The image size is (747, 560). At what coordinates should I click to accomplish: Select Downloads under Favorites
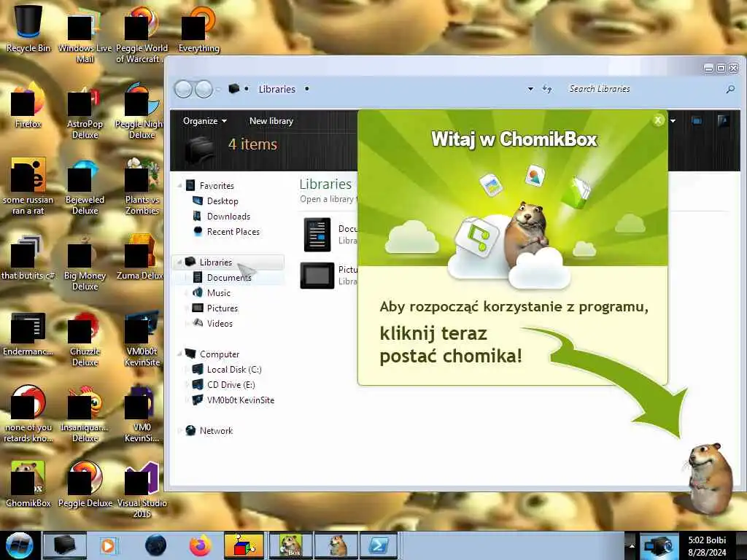pos(228,216)
